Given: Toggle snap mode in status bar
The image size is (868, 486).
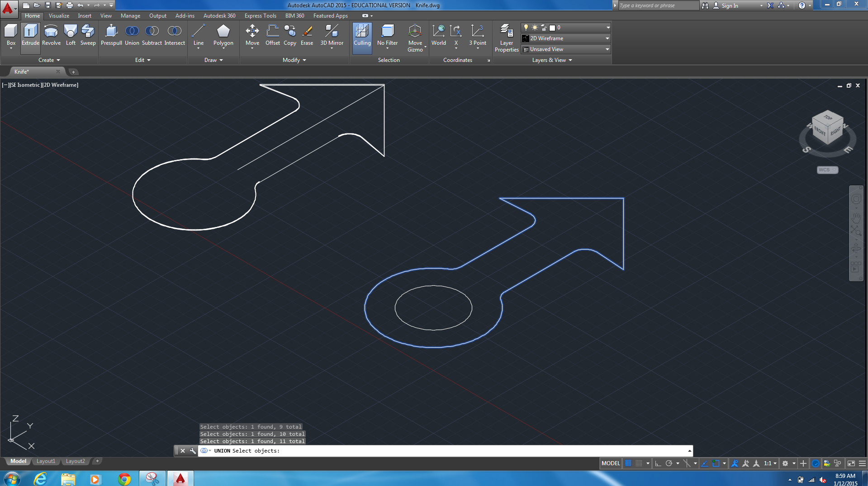Looking at the screenshot, I should point(639,463).
